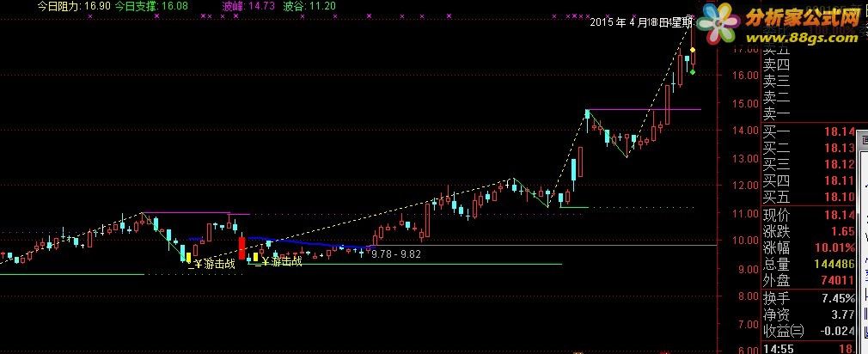Click the 8.00 label on the price axis

click(747, 296)
